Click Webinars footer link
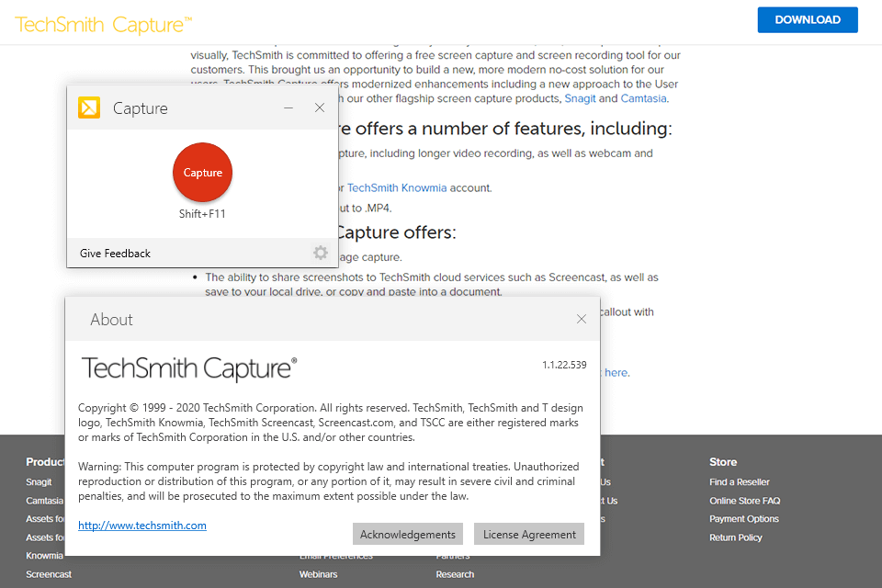Image resolution: width=882 pixels, height=588 pixels. pos(319,574)
